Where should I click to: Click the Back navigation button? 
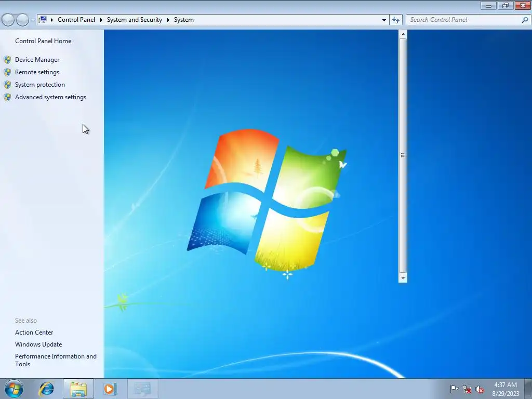8,20
